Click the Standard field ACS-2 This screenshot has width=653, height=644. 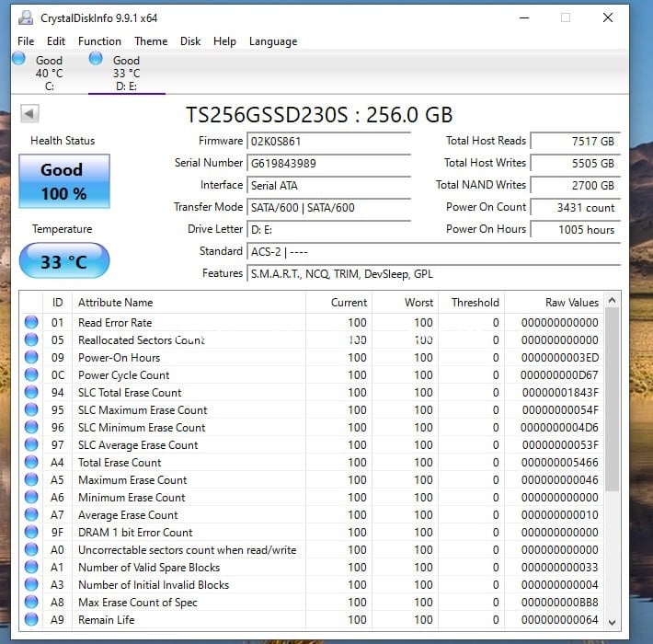[x=433, y=251]
